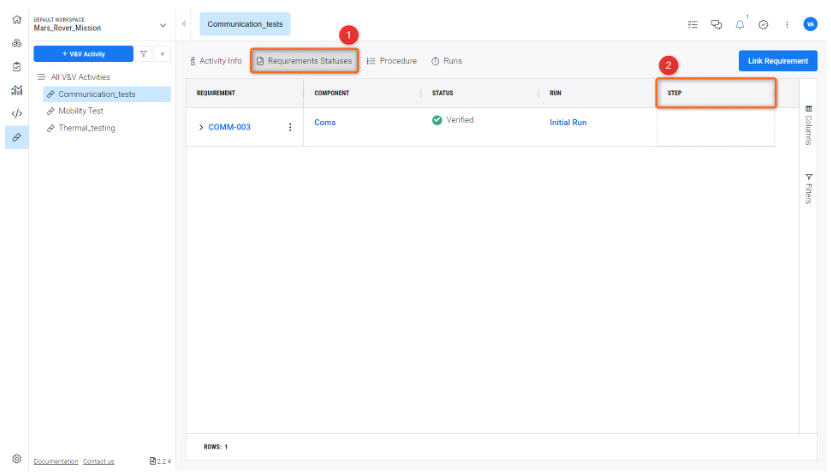Switch to the Activity Info tab
The image size is (831, 476).
click(x=216, y=61)
